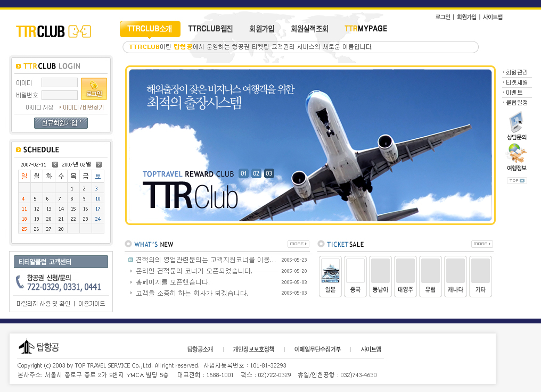Select the 일본 ticket thumbnail
The image size is (541, 392).
click(330, 276)
